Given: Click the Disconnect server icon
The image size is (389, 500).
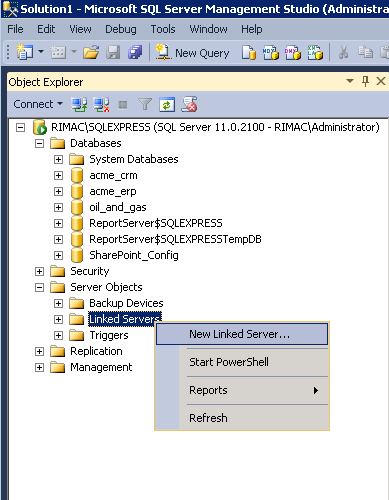Looking at the screenshot, I should click(101, 105).
